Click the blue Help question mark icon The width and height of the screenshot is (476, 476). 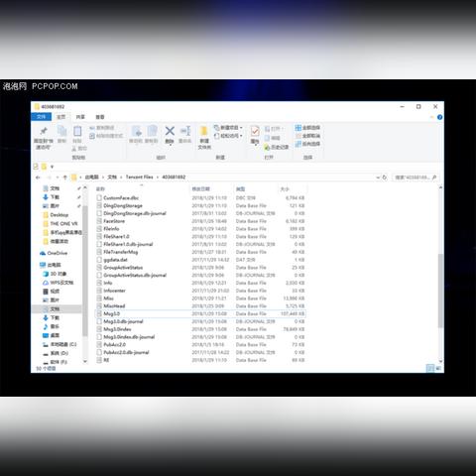tap(439, 117)
